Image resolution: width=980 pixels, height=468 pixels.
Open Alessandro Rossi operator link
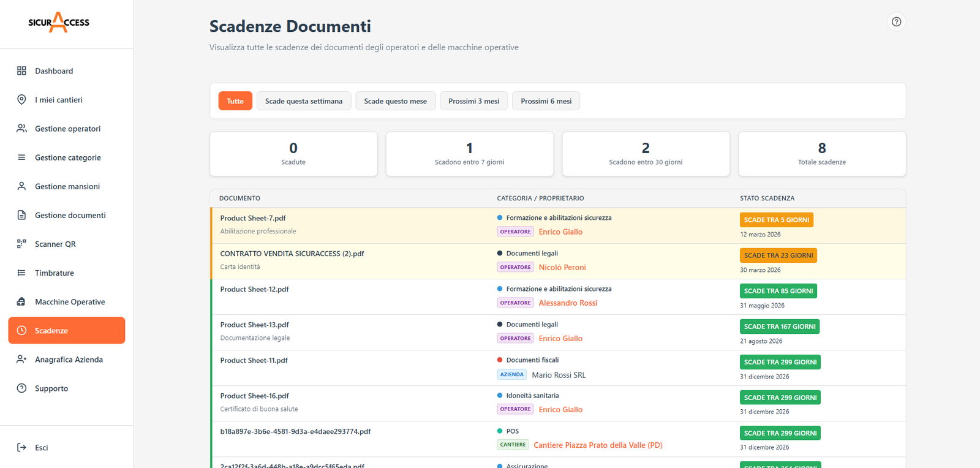pyautogui.click(x=568, y=303)
